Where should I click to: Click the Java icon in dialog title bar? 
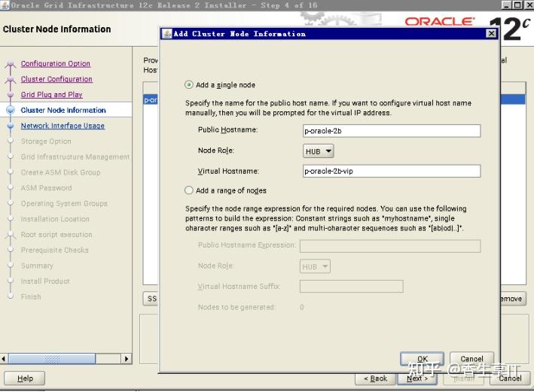click(167, 34)
